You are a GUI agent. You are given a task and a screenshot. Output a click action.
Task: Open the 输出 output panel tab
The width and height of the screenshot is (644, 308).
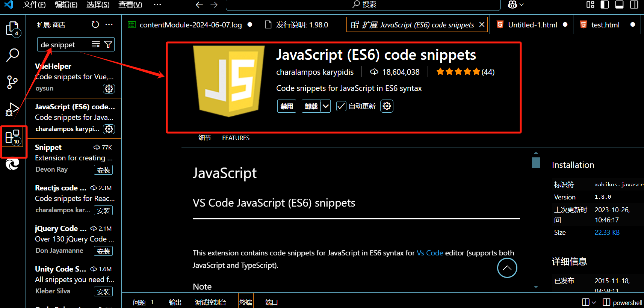[x=175, y=302]
